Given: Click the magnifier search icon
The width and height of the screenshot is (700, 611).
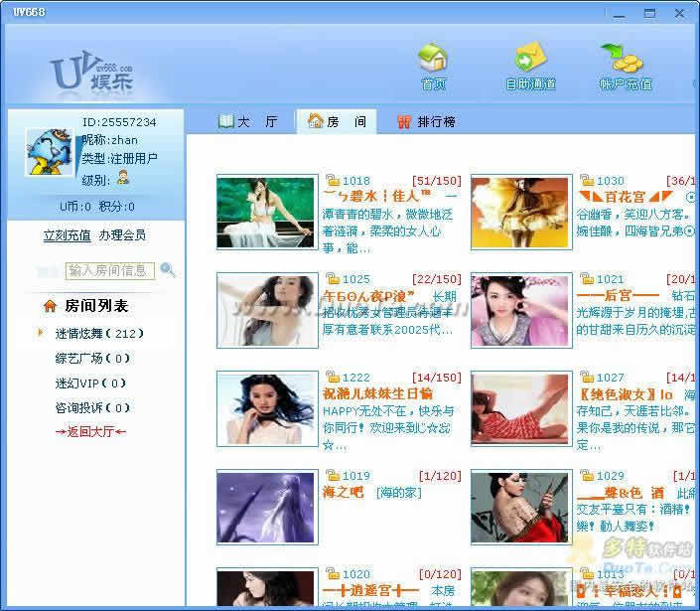Looking at the screenshot, I should click(168, 270).
